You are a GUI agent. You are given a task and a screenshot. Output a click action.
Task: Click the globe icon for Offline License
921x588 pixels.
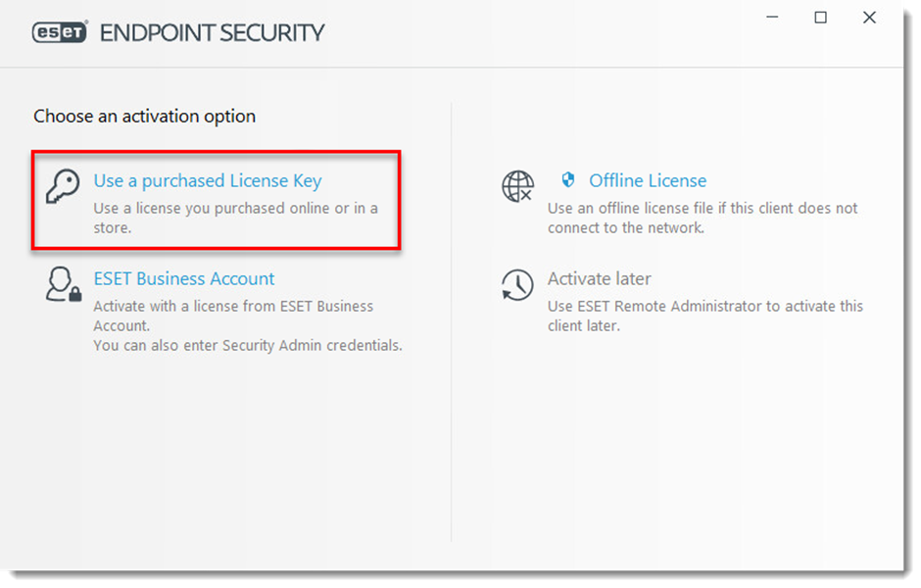[517, 186]
